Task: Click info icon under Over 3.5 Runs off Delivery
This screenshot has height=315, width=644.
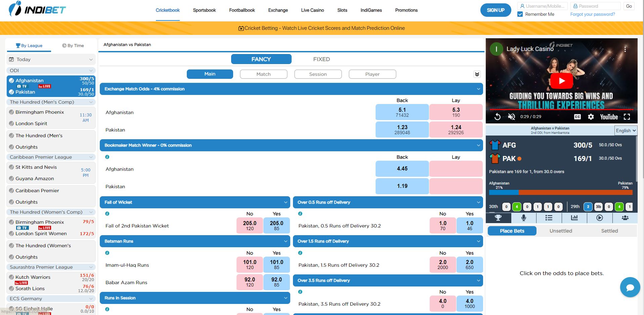Action: pos(300,292)
